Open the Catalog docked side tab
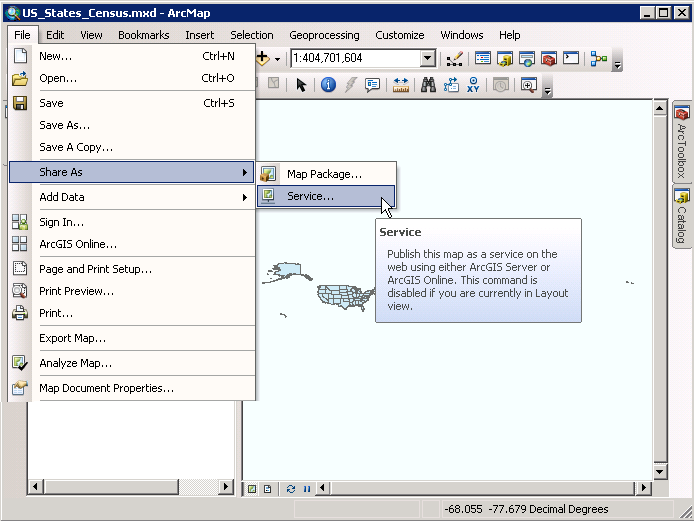 pyautogui.click(x=682, y=217)
